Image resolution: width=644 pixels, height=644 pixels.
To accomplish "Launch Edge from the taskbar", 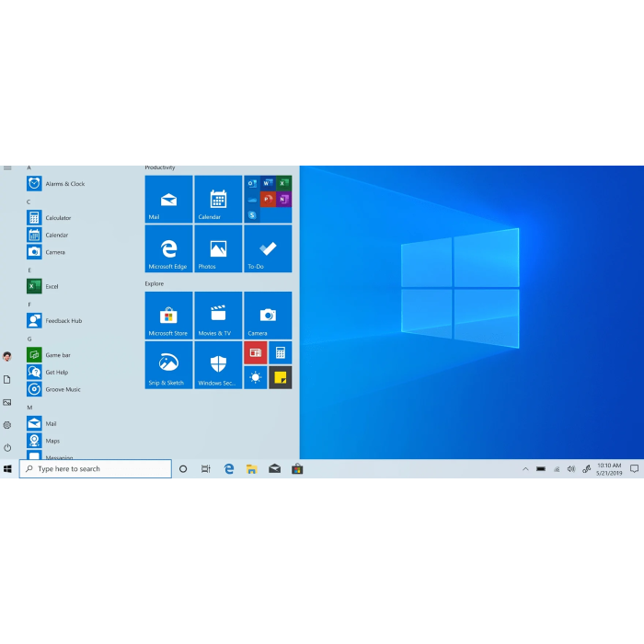I will click(x=229, y=468).
